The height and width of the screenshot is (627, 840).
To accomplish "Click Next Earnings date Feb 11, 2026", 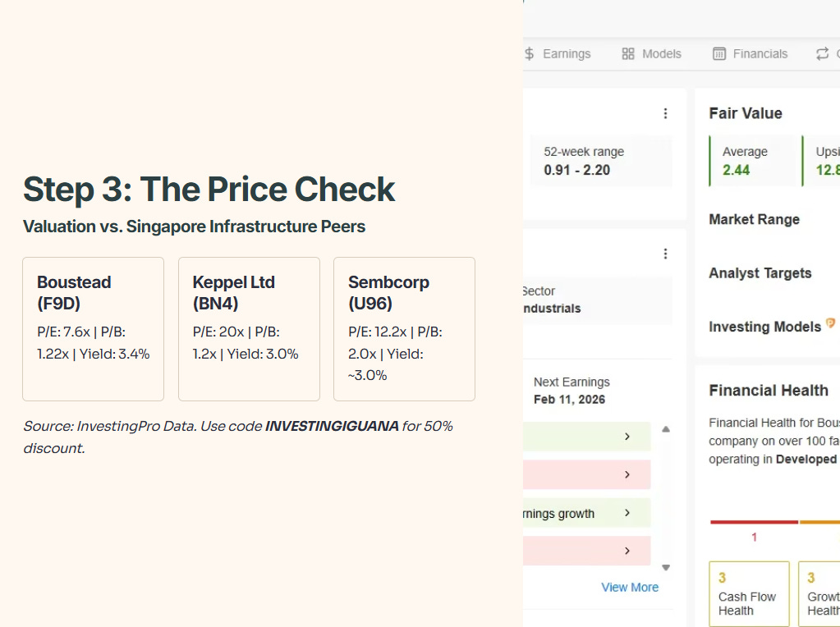I will pyautogui.click(x=570, y=400).
